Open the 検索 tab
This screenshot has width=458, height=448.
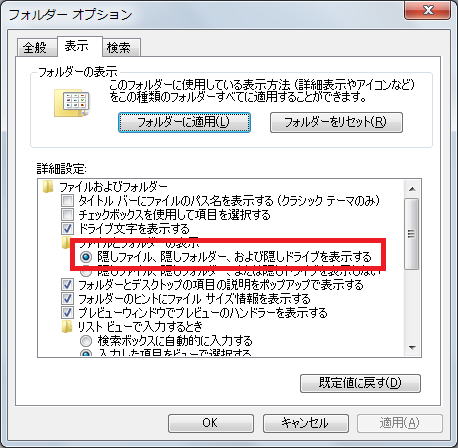[119, 48]
